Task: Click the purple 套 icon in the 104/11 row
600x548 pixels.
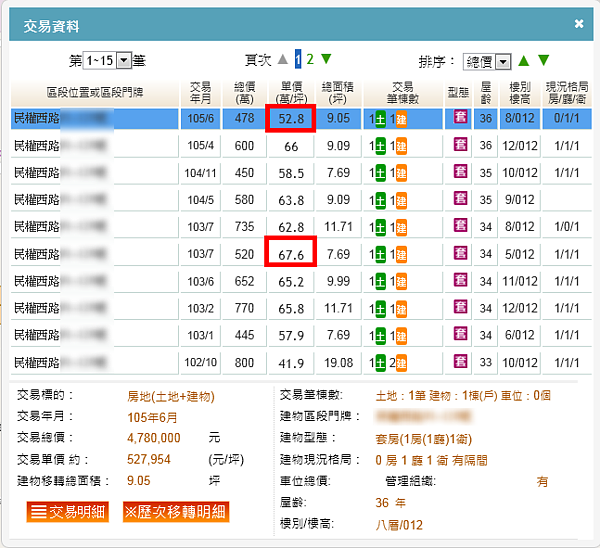Action: click(461, 171)
